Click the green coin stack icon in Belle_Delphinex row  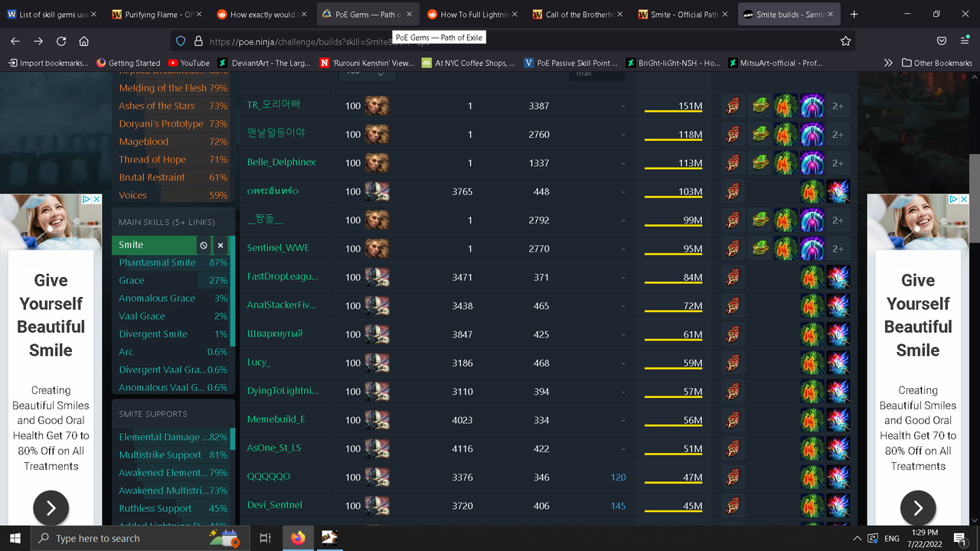[x=759, y=163]
